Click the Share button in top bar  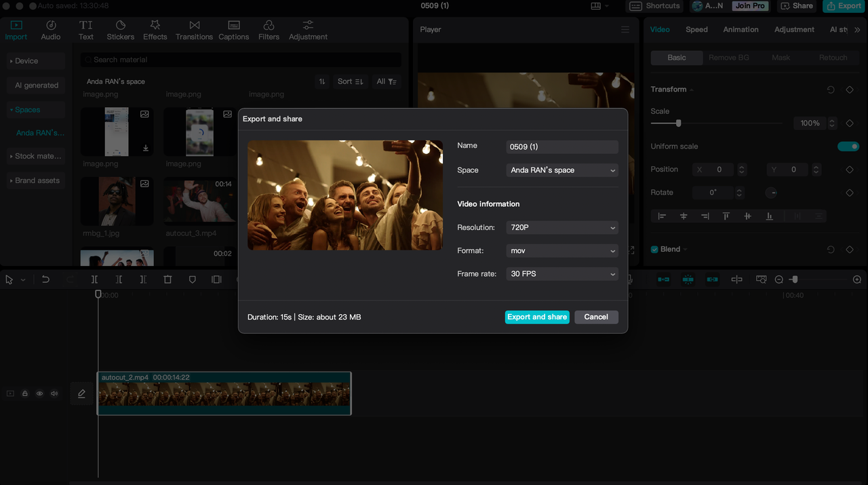click(x=796, y=6)
